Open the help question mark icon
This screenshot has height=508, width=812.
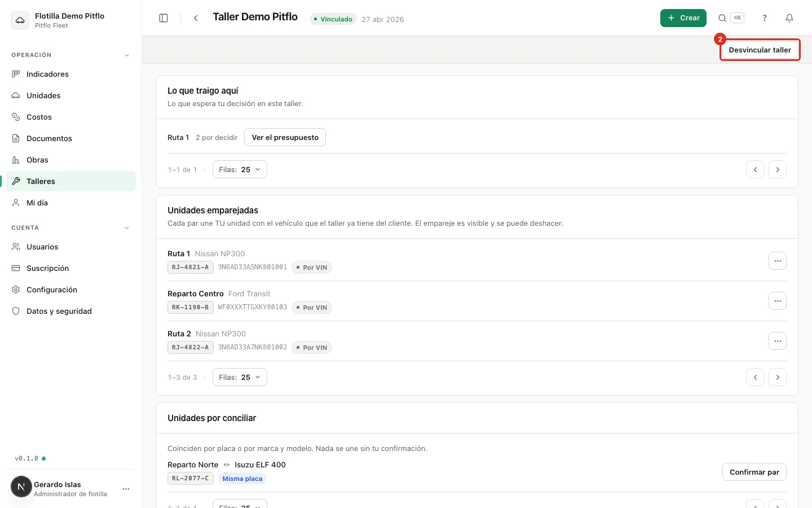(765, 18)
